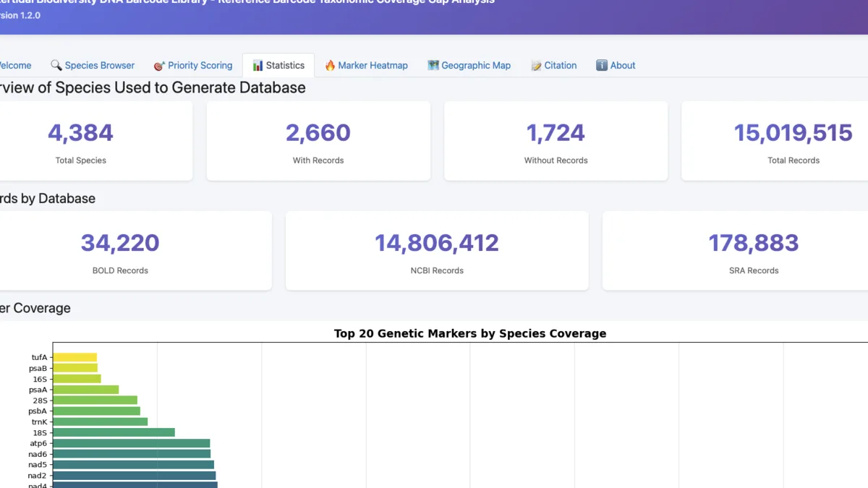Click the 16S bar in the chart
Image resolution: width=868 pixels, height=488 pixels.
[x=77, y=379]
